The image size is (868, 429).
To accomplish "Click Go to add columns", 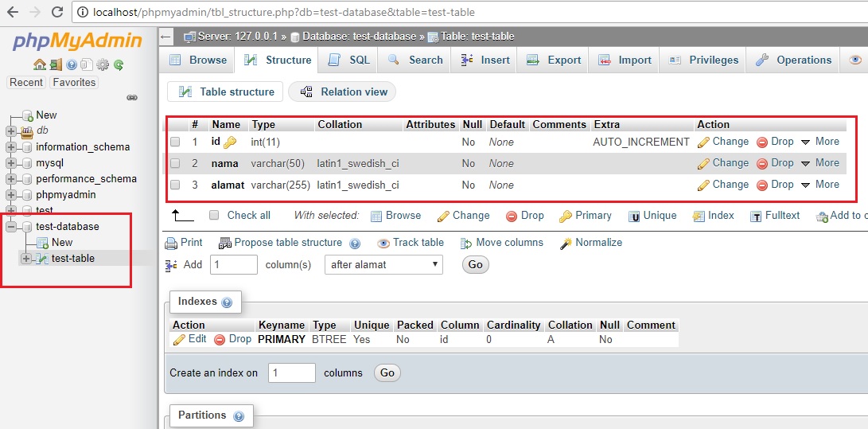I will [x=476, y=264].
